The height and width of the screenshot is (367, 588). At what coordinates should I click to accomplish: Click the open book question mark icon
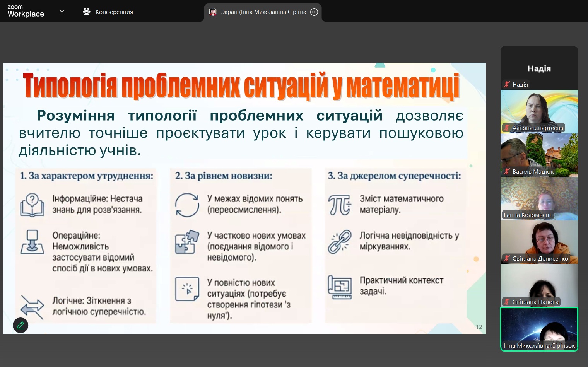pos(32,205)
